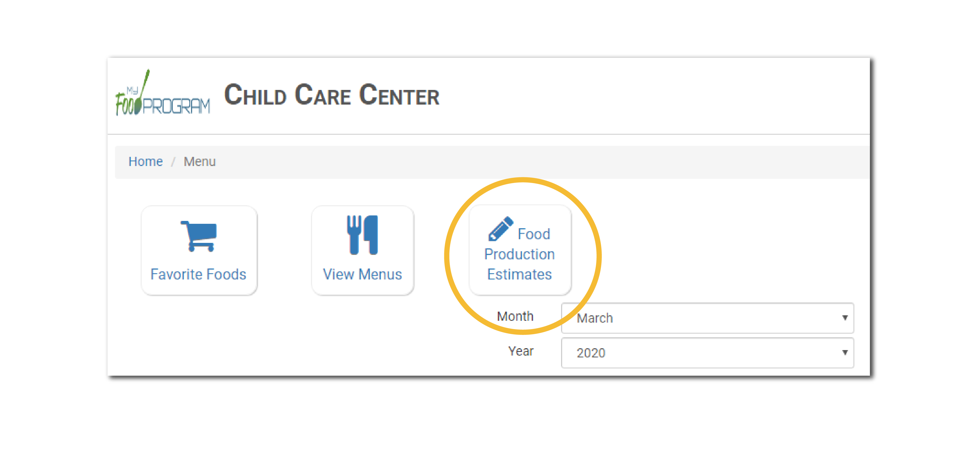The width and height of the screenshot is (980, 463).
Task: Click the Month field label
Action: click(x=515, y=316)
